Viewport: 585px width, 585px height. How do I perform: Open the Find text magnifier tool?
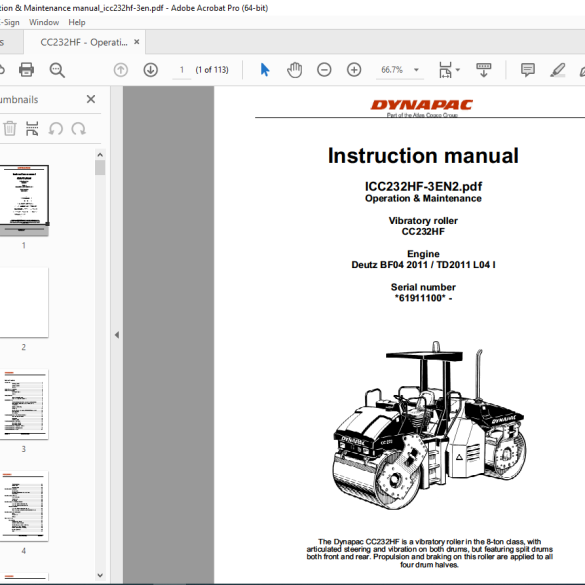[57, 70]
